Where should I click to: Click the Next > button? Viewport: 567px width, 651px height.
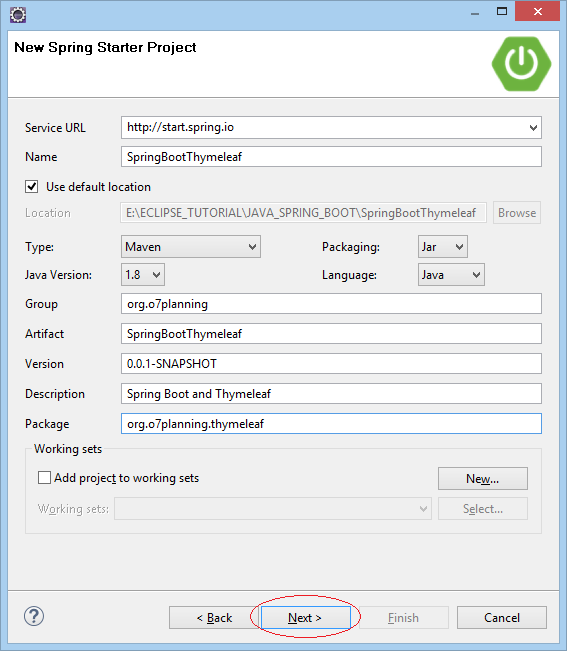(305, 617)
